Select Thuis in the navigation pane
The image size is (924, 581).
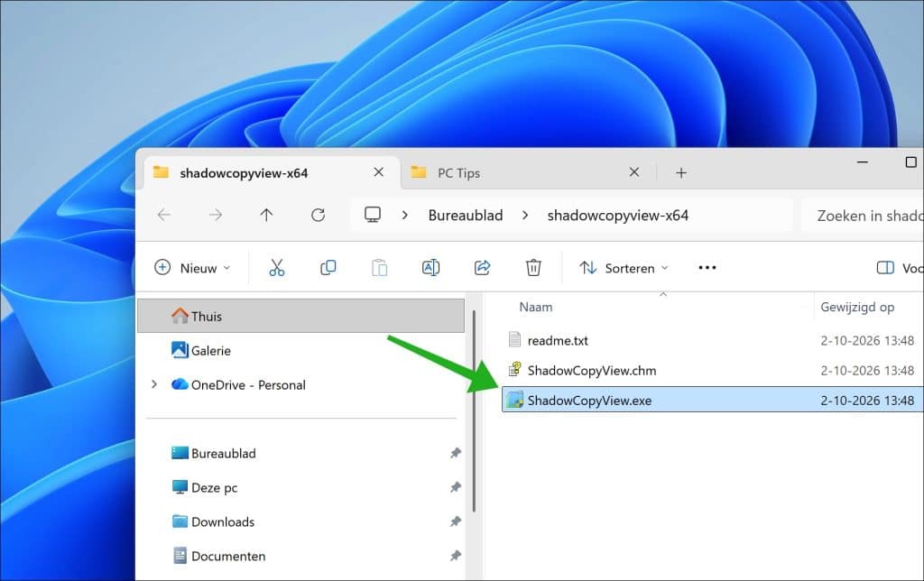click(x=300, y=316)
